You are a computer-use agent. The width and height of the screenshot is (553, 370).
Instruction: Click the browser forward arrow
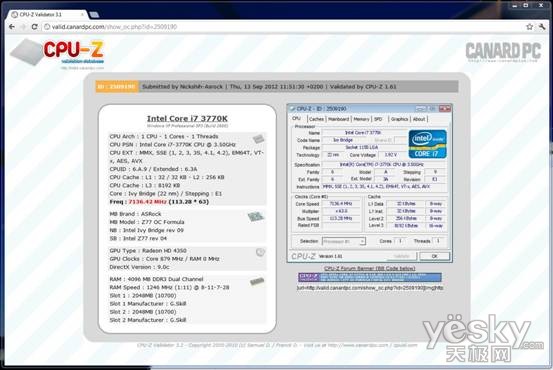[x=23, y=27]
